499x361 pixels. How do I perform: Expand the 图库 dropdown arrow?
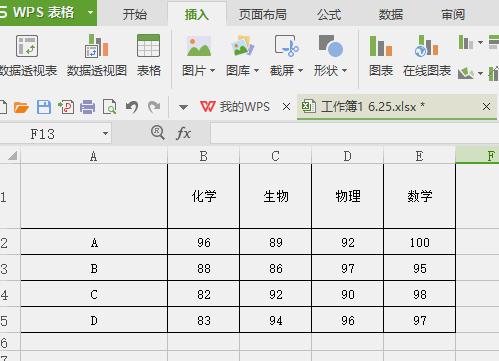(256, 71)
